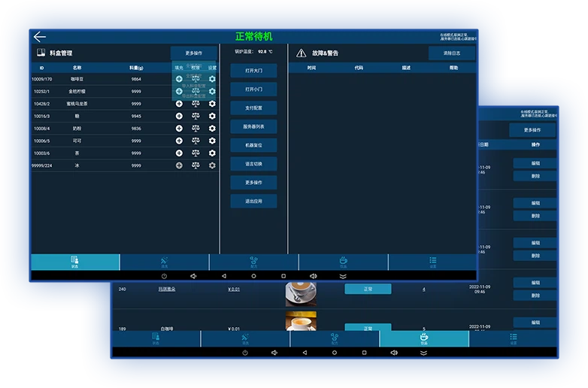Click the 打开大门 button

point(254,71)
